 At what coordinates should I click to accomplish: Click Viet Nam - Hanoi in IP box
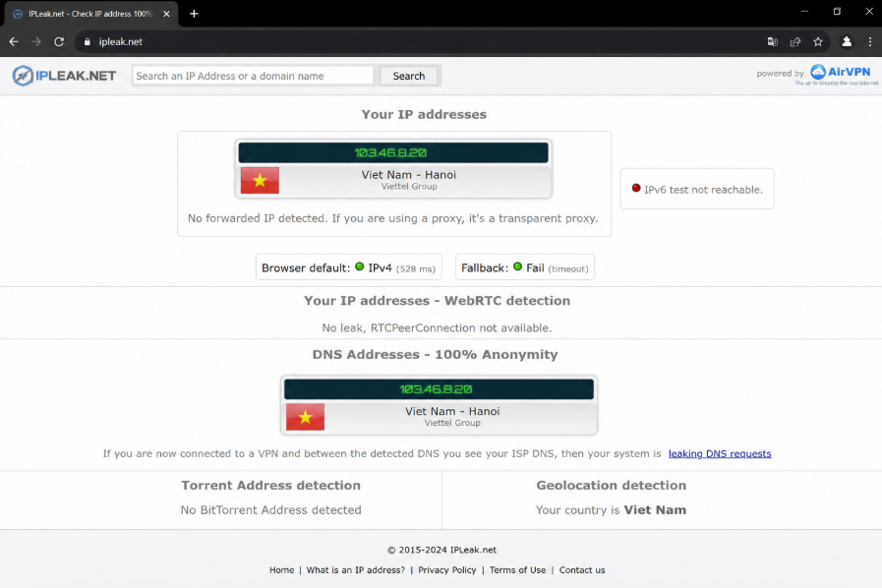tap(409, 174)
